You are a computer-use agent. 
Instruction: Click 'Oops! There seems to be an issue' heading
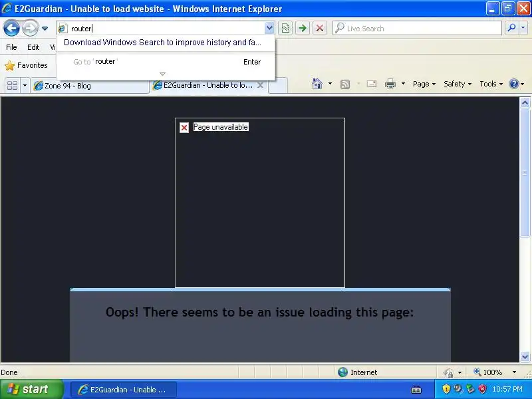pyautogui.click(x=259, y=312)
